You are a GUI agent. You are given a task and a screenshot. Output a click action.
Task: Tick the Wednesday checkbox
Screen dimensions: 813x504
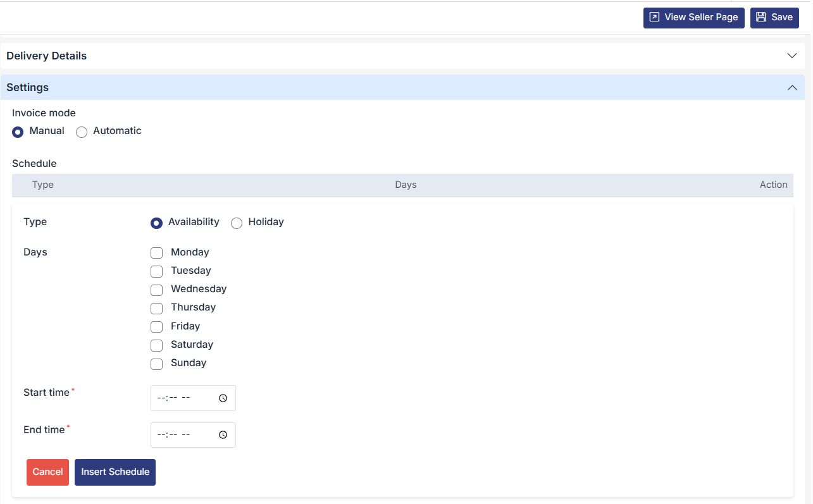(157, 290)
